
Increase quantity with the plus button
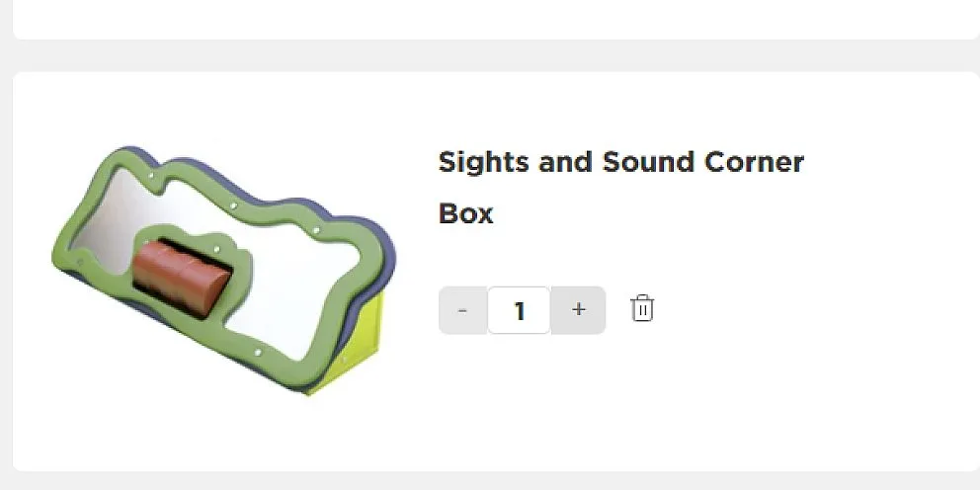[x=578, y=310]
